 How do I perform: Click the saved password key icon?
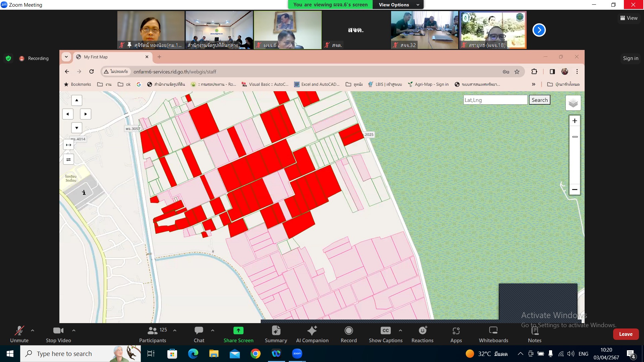coord(506,71)
